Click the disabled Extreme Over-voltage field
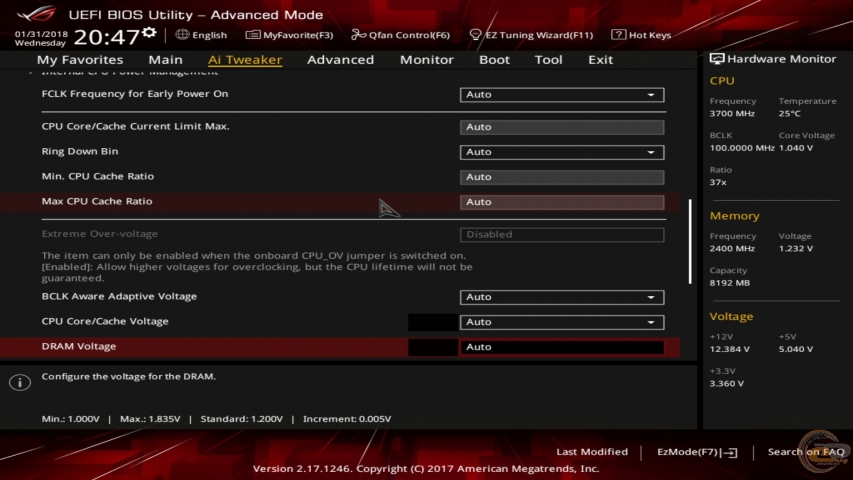 (562, 235)
